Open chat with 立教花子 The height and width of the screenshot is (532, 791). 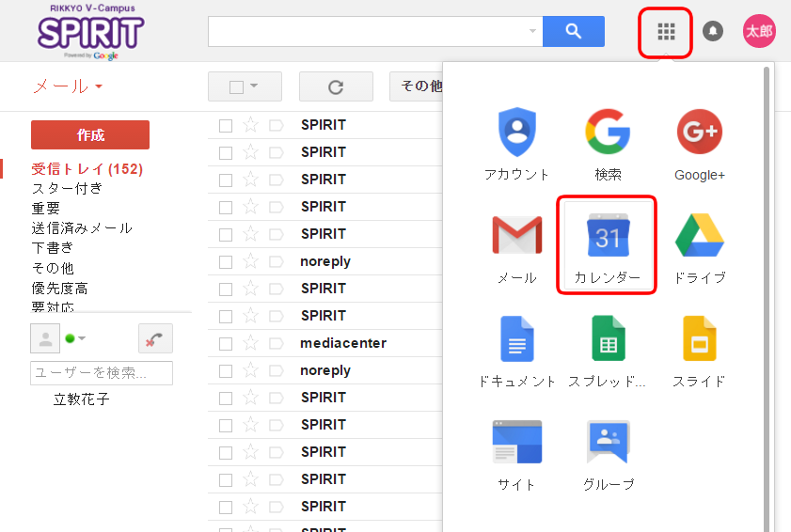point(81,399)
